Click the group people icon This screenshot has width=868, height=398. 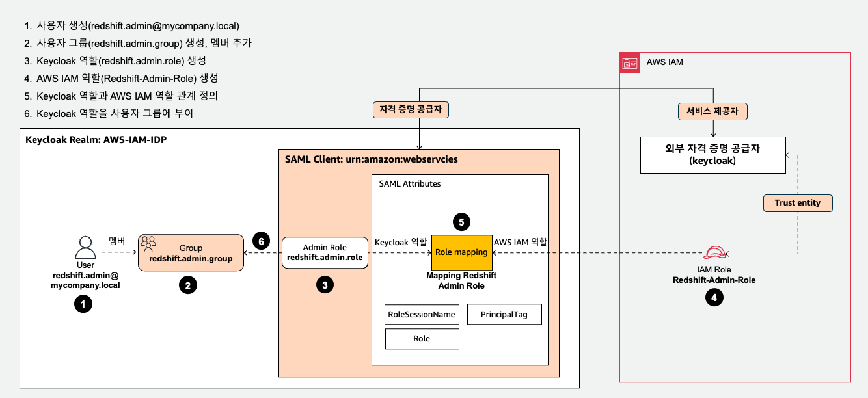pos(149,244)
